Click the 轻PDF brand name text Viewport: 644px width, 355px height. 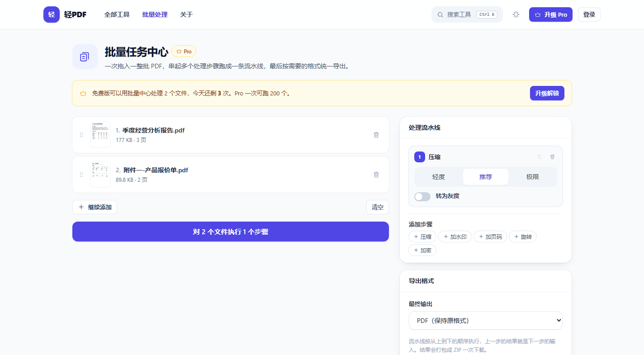click(75, 14)
